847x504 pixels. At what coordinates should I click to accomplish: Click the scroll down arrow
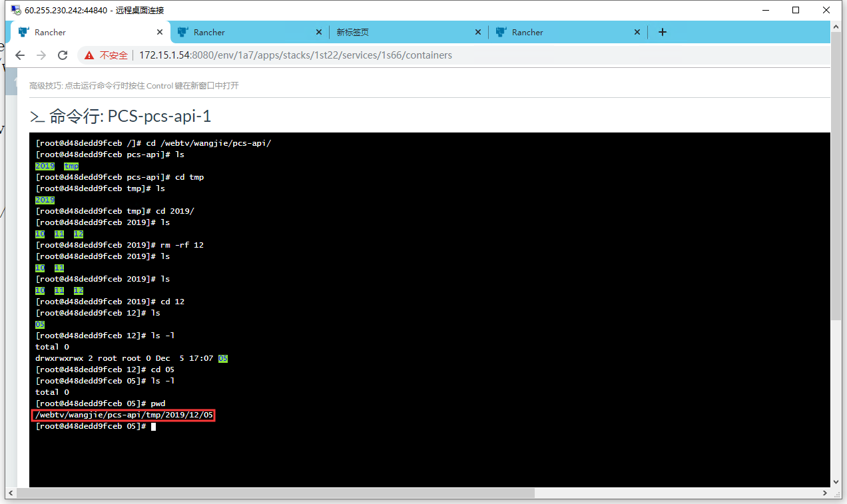point(836,482)
